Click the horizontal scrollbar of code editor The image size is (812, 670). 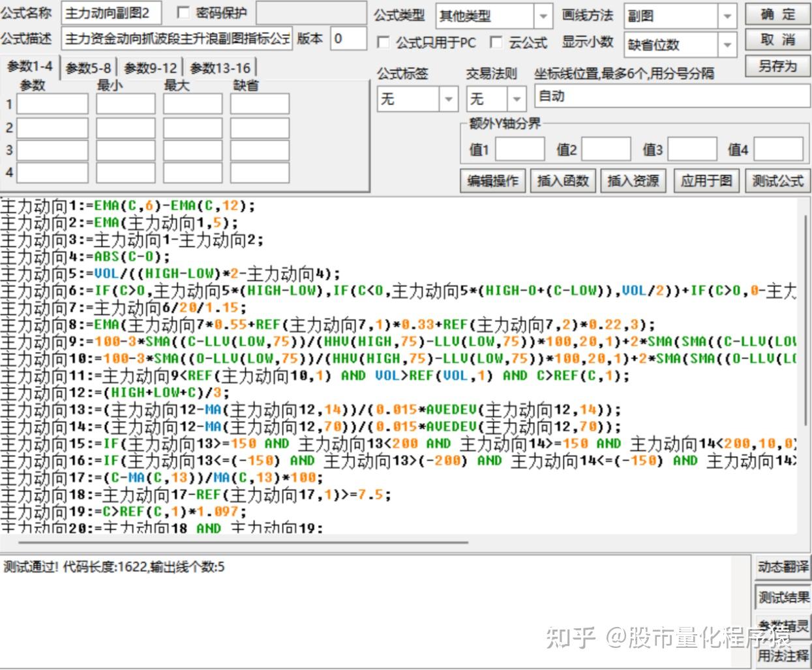point(243,542)
